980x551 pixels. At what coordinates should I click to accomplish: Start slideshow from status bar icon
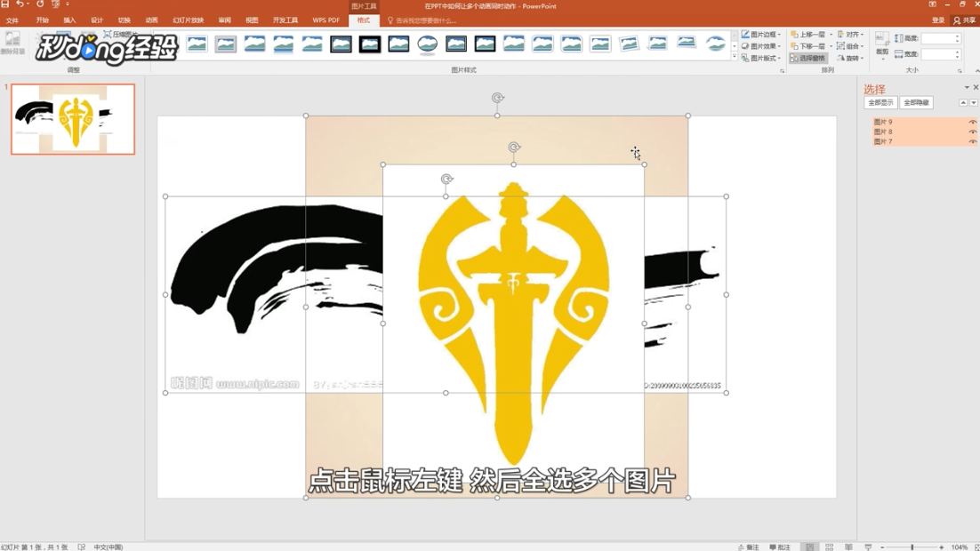(x=868, y=547)
